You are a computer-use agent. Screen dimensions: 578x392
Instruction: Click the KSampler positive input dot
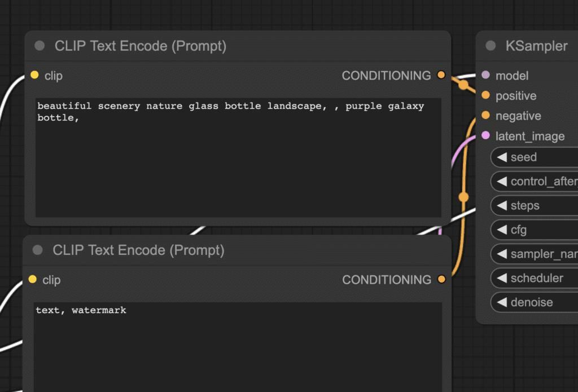[485, 95]
